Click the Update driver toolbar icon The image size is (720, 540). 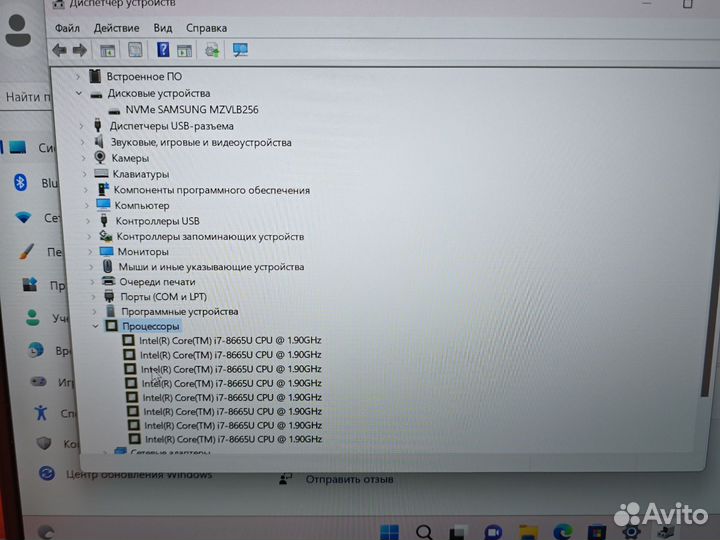coord(212,50)
